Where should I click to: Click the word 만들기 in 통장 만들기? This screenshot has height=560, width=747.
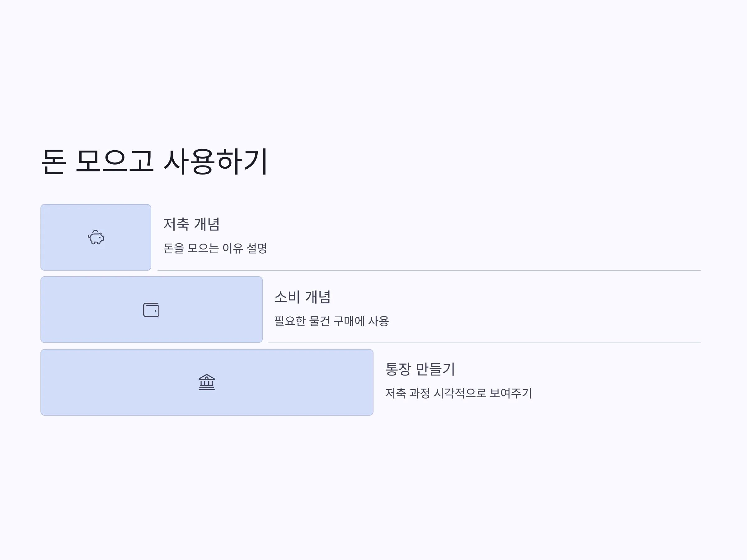(435, 369)
